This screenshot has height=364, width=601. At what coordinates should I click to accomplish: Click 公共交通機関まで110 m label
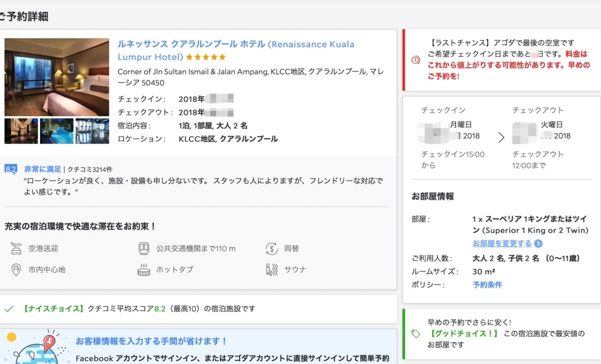(x=196, y=249)
